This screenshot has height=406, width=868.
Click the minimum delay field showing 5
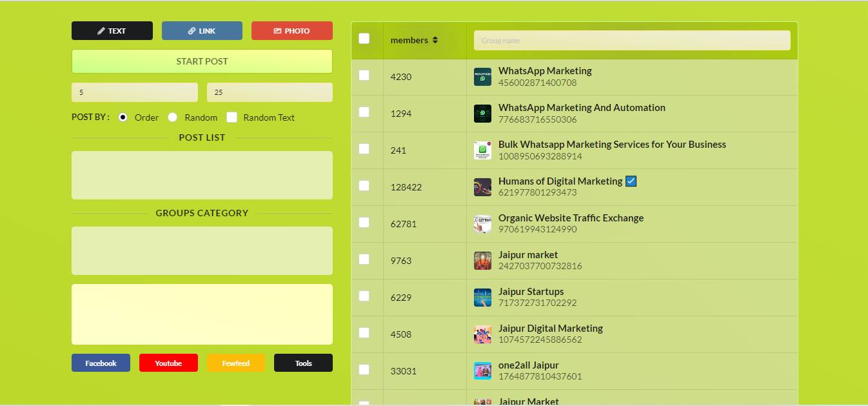coord(135,92)
